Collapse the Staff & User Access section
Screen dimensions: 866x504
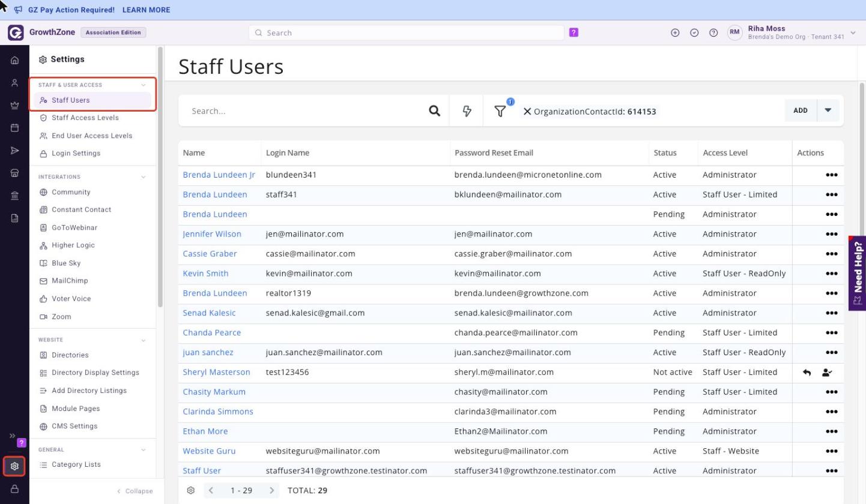pos(143,85)
